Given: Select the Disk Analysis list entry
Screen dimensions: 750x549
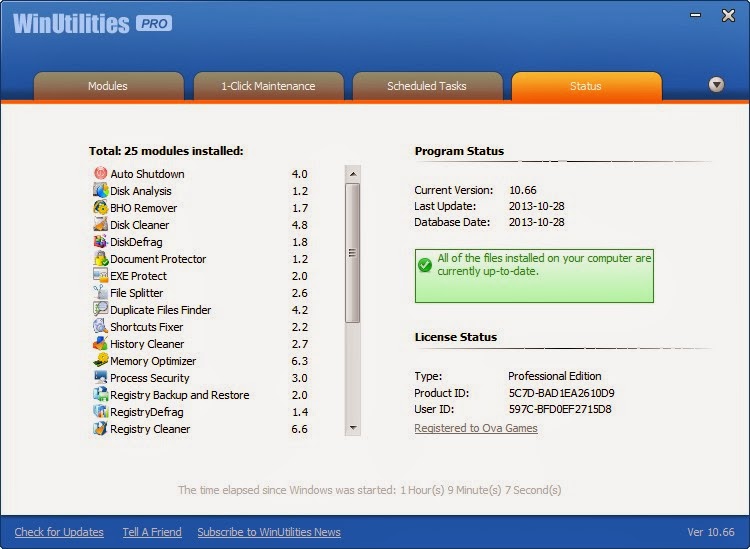Looking at the screenshot, I should [x=141, y=191].
